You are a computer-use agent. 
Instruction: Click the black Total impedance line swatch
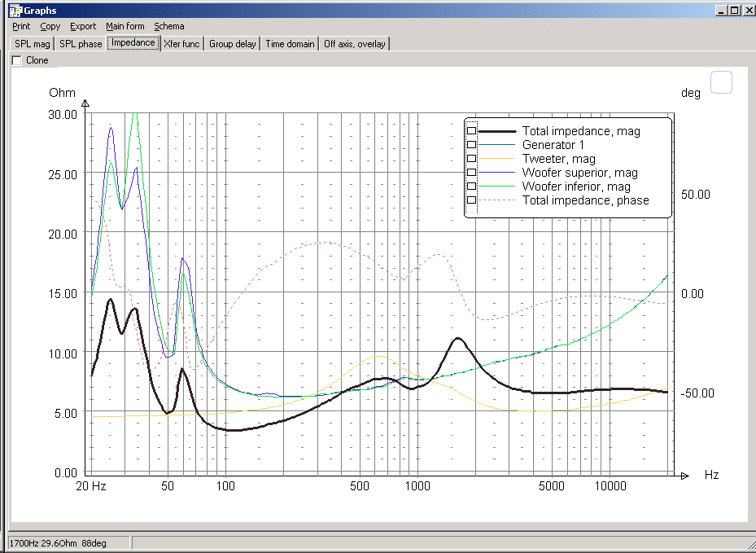click(497, 131)
